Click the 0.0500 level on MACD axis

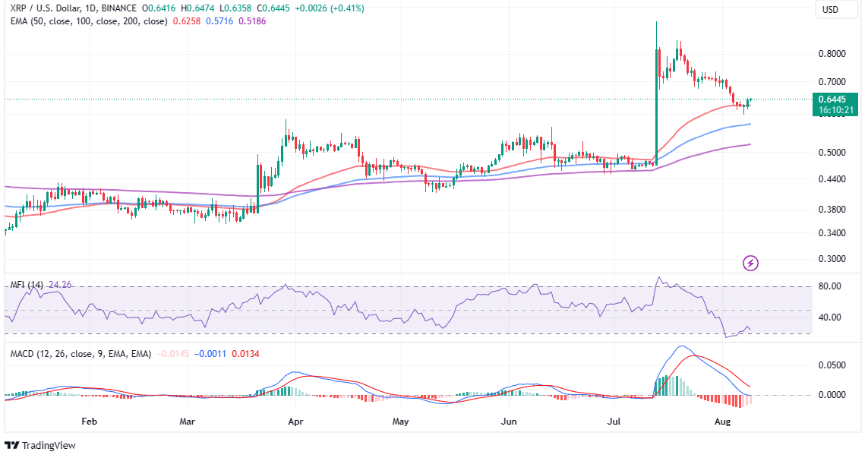click(832, 365)
